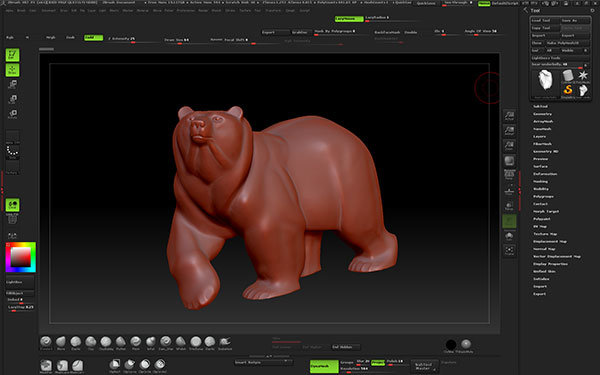600x375 pixels.
Task: Click the Save As button
Action: (x=575, y=20)
